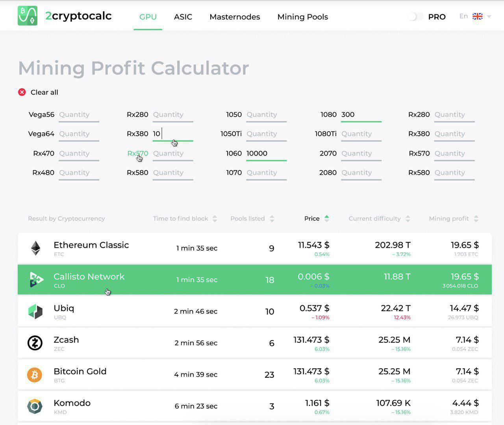
Task: Click the Ubiq price 0.537 $
Action: (x=315, y=308)
